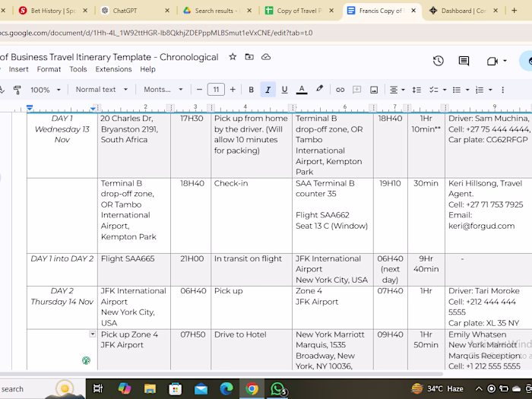
Task: Click the keri@forgud.com email text
Action: (481, 226)
